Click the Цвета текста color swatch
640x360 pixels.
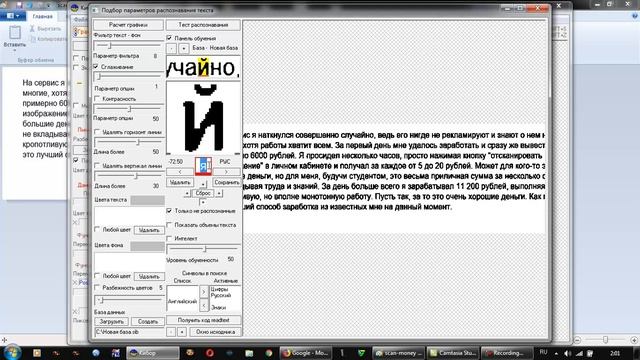(147, 200)
